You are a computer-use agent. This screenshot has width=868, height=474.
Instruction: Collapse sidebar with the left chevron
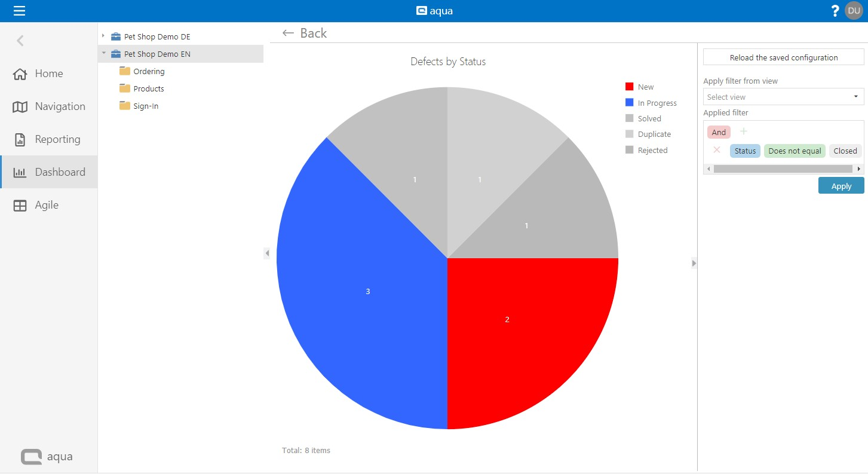pos(20,41)
